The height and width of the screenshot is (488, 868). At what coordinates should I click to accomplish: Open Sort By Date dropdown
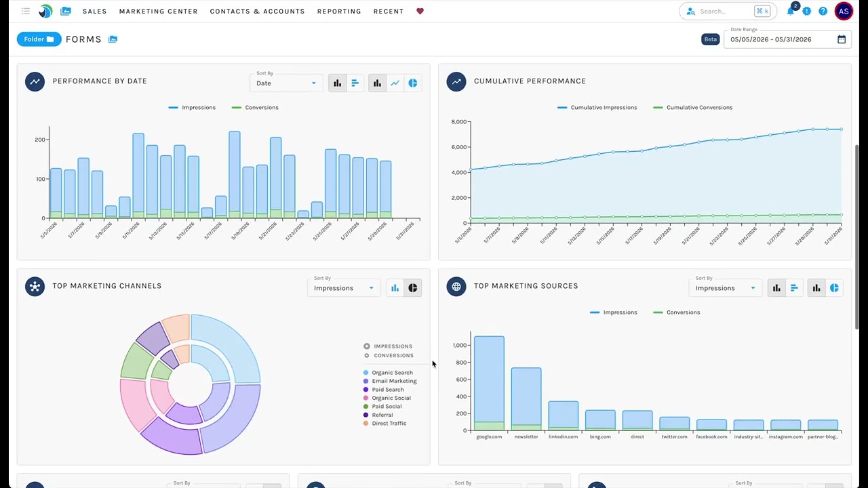coord(285,83)
